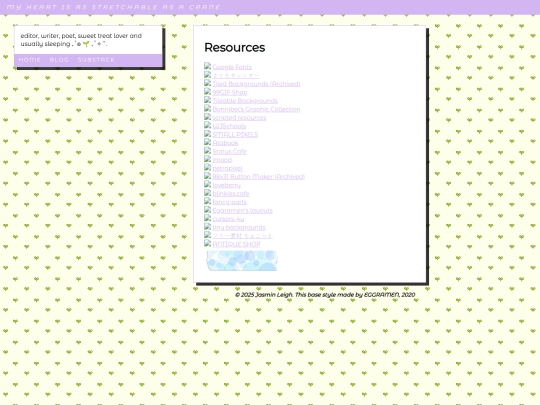Click the blue bubble washi tape image
Screen dimensions: 540x405
click(x=242, y=261)
